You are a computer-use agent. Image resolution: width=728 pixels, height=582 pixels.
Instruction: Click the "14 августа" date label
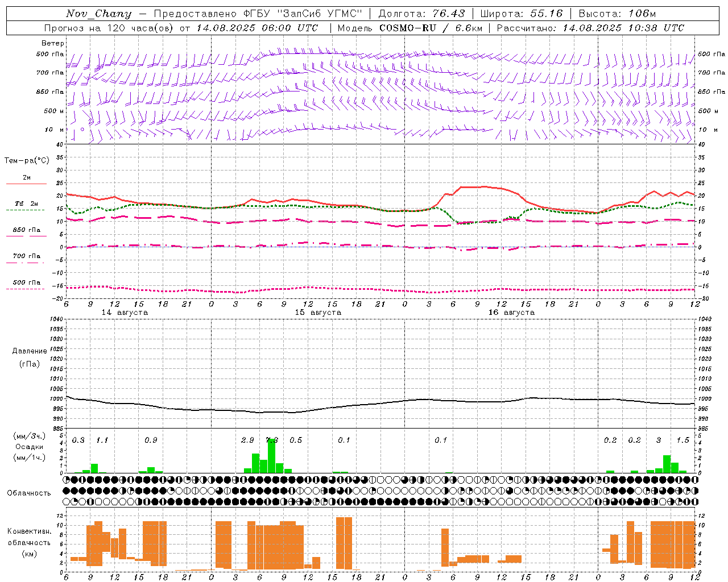click(125, 313)
